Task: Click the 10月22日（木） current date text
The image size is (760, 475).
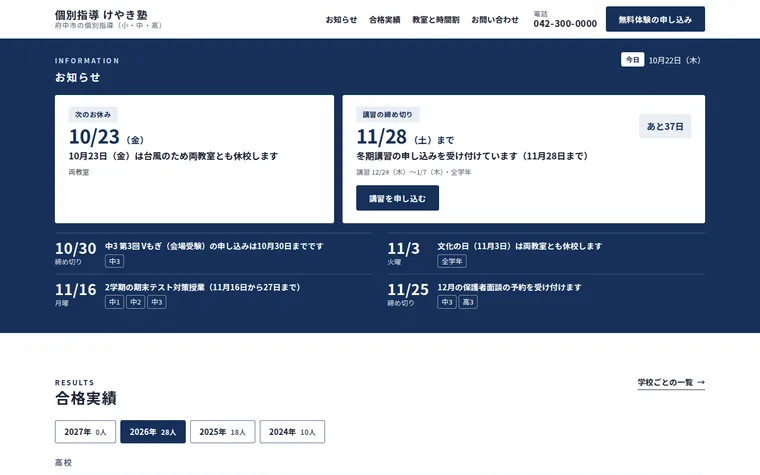Action: [x=675, y=60]
